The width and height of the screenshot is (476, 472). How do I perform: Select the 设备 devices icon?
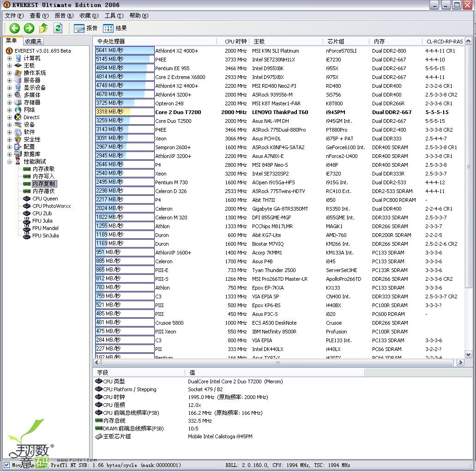pos(18,125)
